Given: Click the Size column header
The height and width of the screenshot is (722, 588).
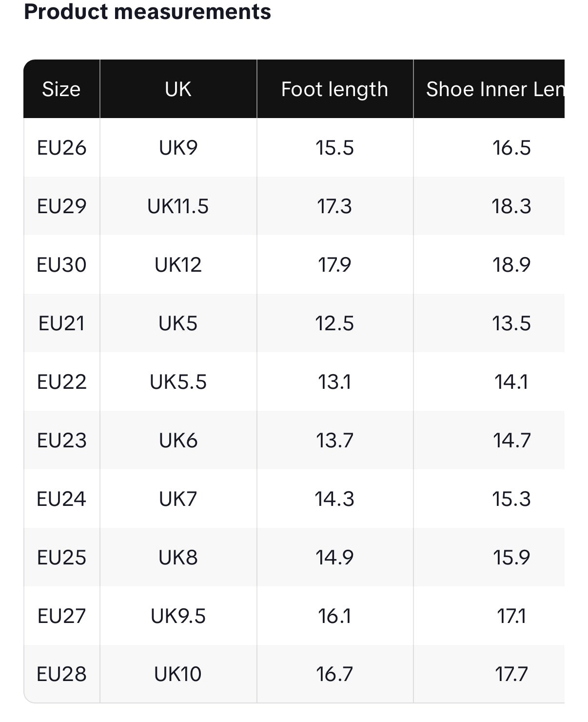Looking at the screenshot, I should coord(61,89).
